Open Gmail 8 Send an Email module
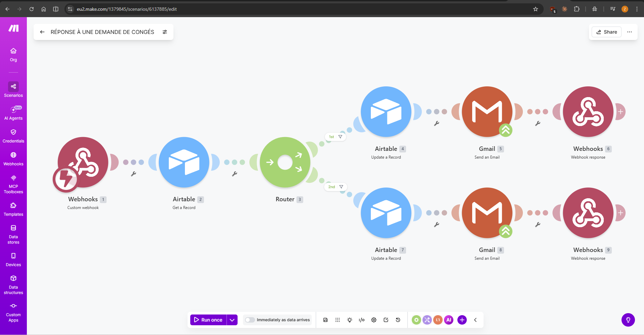This screenshot has width=644, height=335. coord(487,213)
